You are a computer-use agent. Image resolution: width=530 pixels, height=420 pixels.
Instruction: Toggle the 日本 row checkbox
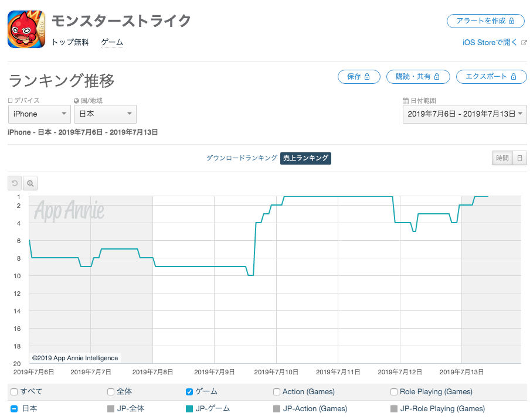click(x=14, y=409)
